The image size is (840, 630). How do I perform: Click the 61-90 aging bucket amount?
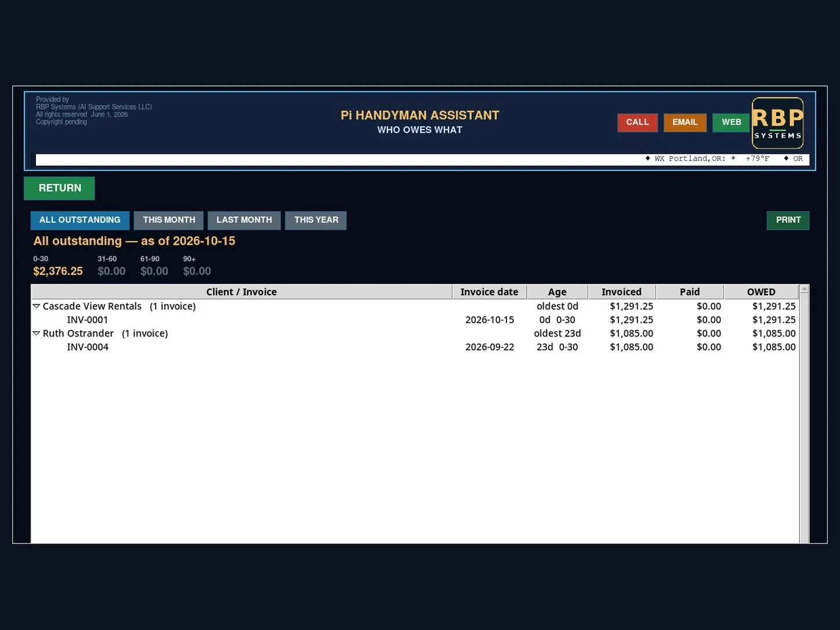pos(154,271)
